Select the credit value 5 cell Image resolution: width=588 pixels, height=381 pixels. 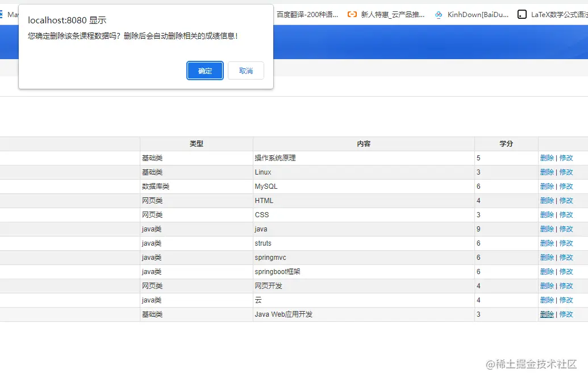(x=506, y=158)
